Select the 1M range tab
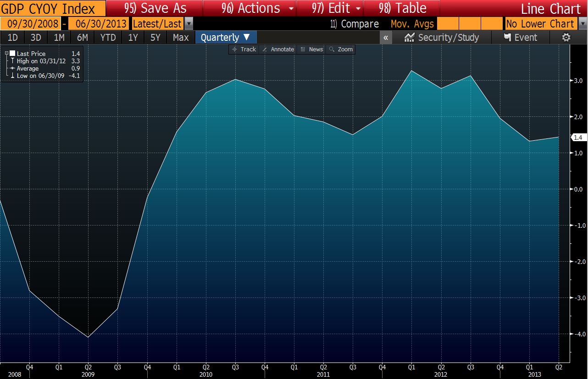This screenshot has height=379, width=588. click(59, 38)
